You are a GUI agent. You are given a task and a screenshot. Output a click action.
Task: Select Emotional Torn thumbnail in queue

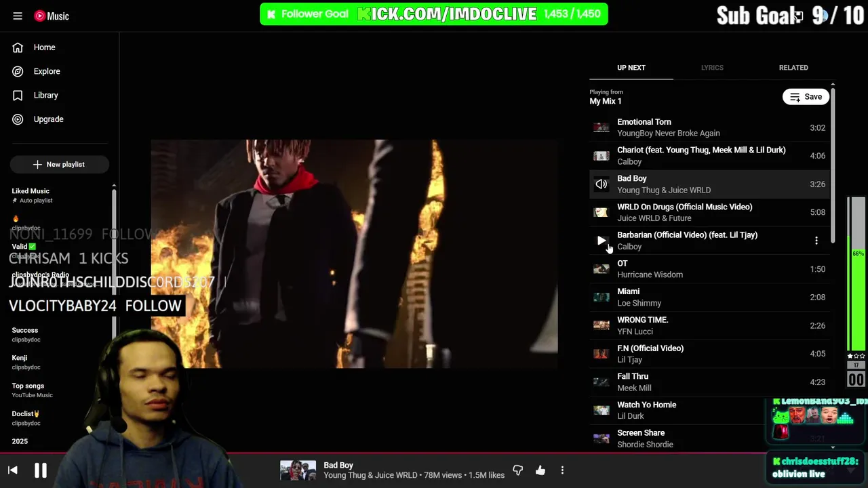click(601, 127)
